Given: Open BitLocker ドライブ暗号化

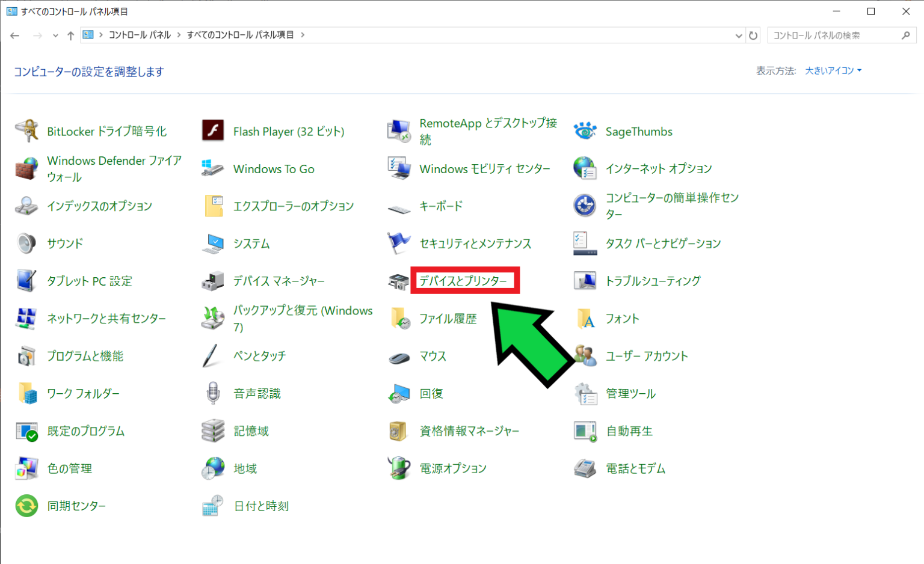Looking at the screenshot, I should click(106, 131).
